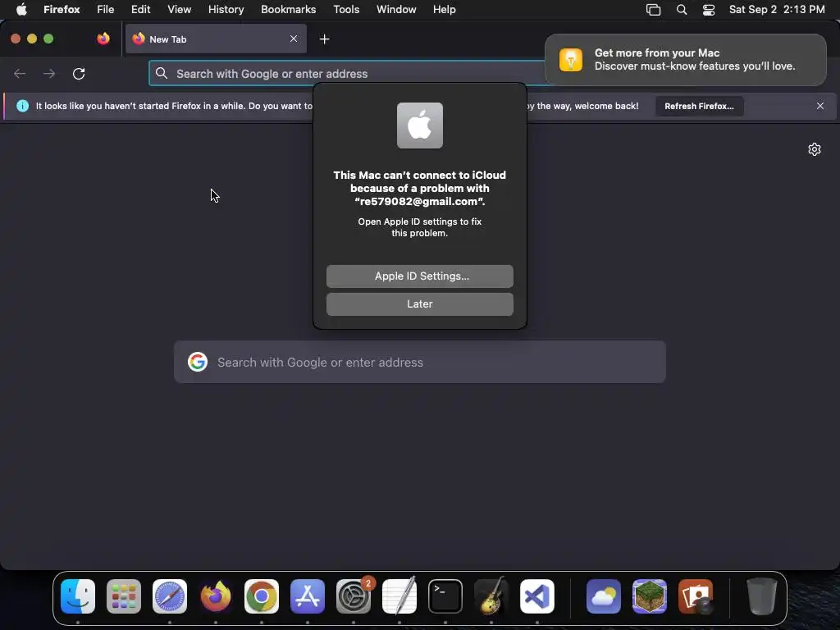Click the Google logo in search box

[x=197, y=362]
